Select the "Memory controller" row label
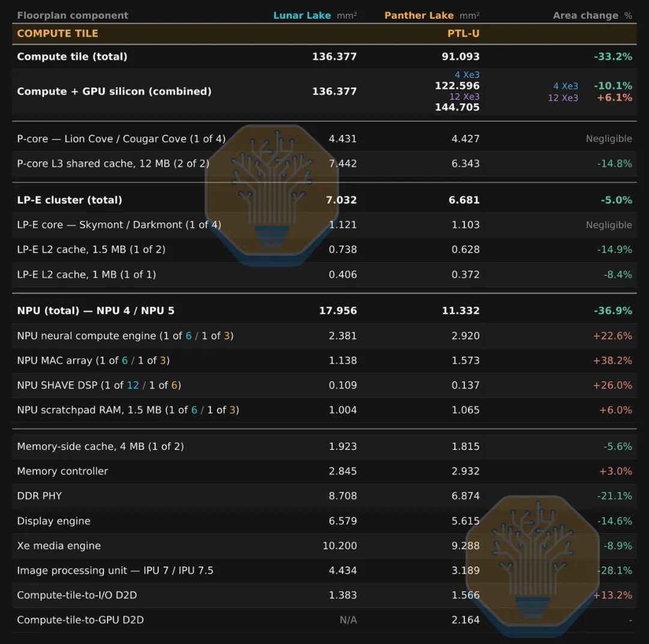The height and width of the screenshot is (644, 649). pyautogui.click(x=62, y=471)
